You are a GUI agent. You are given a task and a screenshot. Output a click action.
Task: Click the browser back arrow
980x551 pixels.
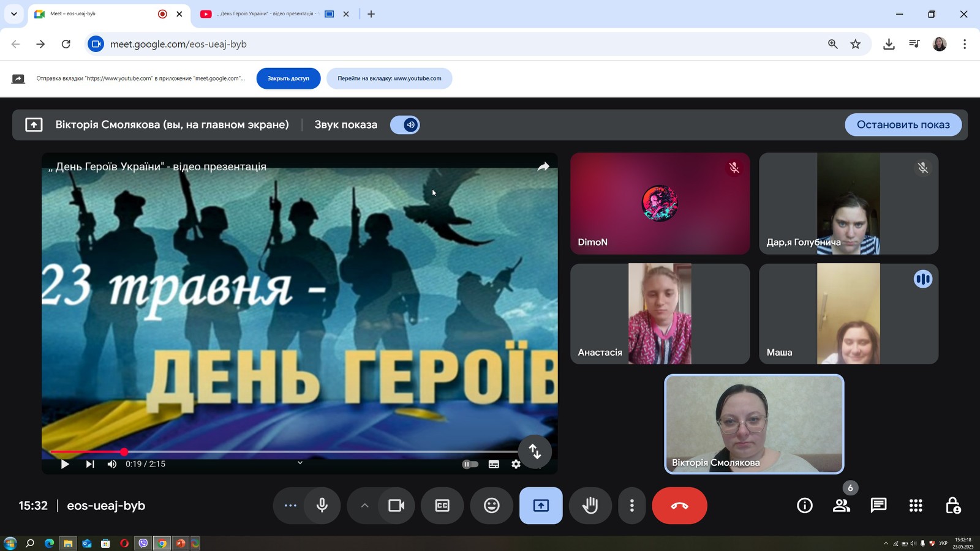coord(16,44)
